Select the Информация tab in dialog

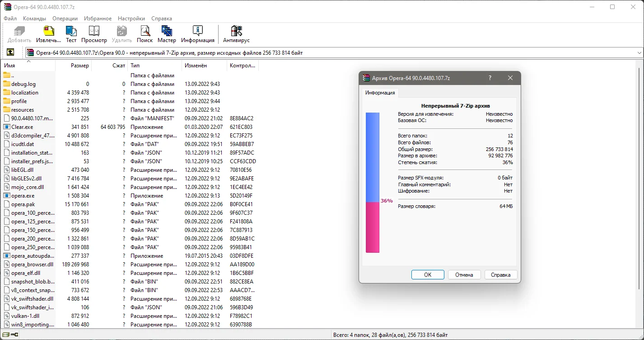tap(380, 93)
